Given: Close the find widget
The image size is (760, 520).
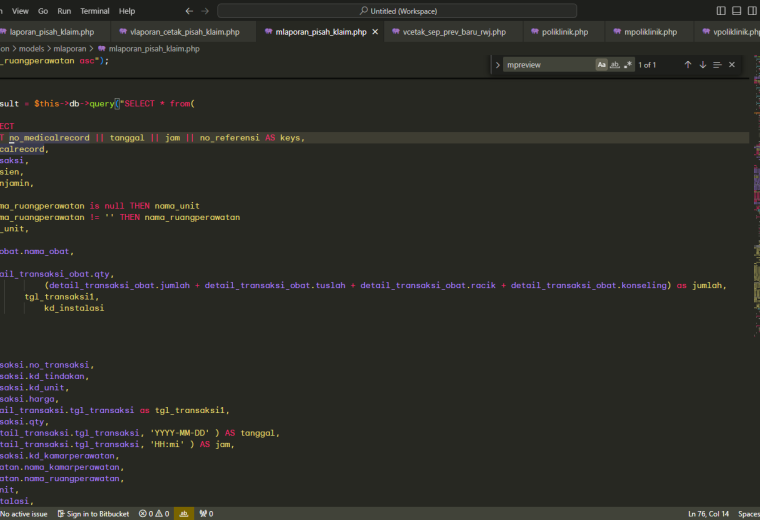Looking at the screenshot, I should tap(732, 64).
